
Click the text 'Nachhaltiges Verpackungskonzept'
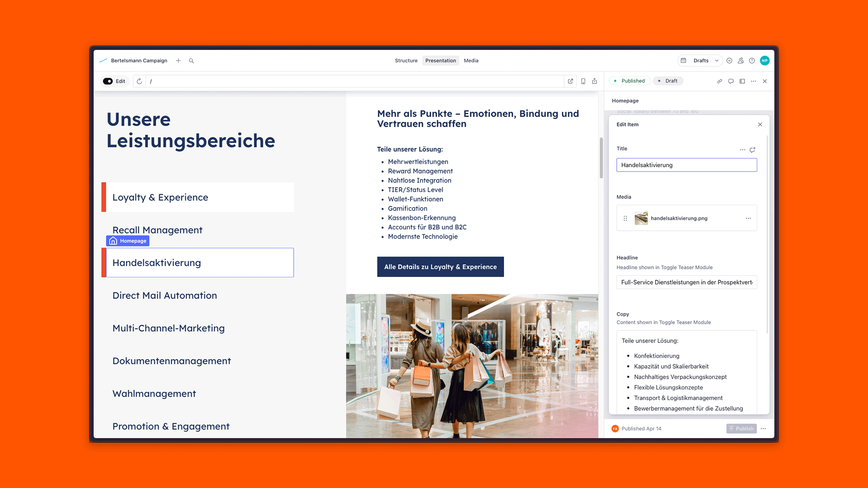click(x=680, y=377)
